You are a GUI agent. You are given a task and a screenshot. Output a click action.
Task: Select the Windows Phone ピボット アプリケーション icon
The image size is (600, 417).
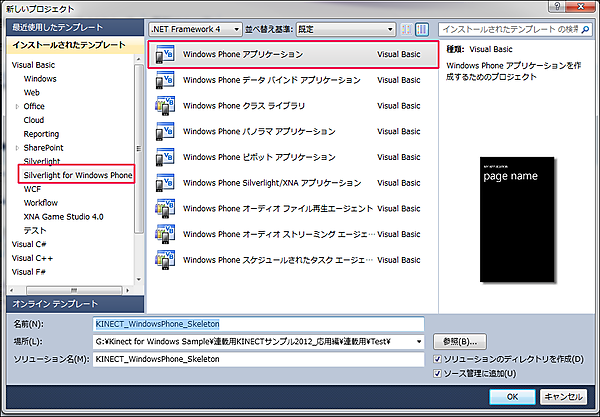point(165,158)
